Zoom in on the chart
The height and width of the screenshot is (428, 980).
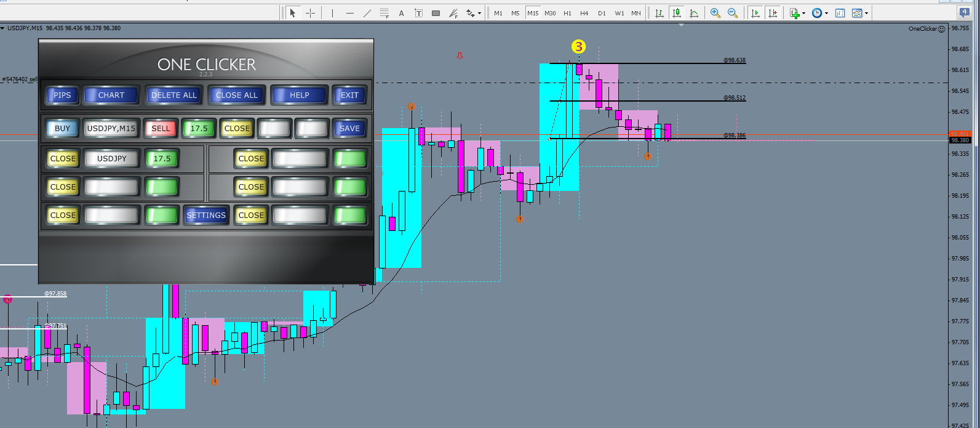coord(715,13)
